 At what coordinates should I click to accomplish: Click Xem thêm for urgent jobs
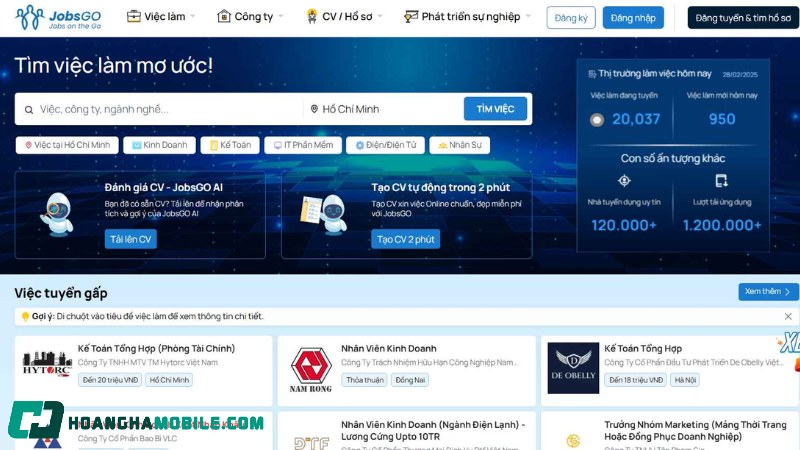[768, 292]
